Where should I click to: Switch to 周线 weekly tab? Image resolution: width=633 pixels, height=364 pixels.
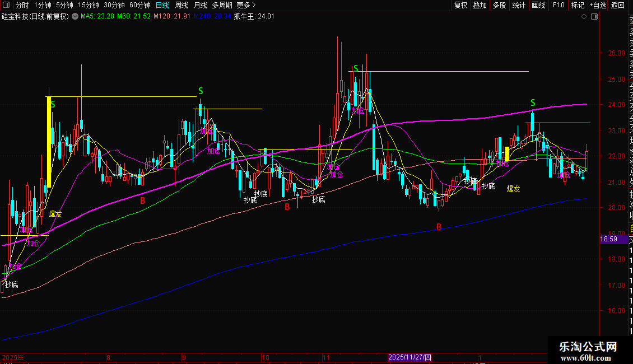[x=181, y=5]
